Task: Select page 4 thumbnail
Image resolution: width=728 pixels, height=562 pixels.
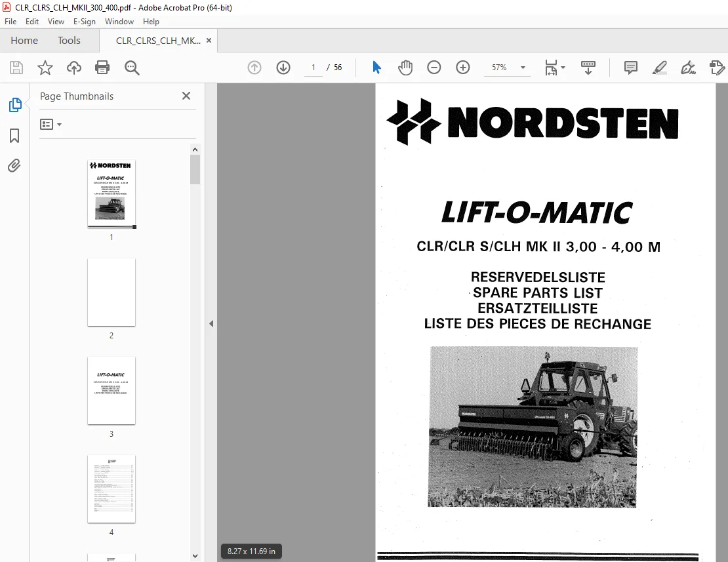Action: (111, 489)
